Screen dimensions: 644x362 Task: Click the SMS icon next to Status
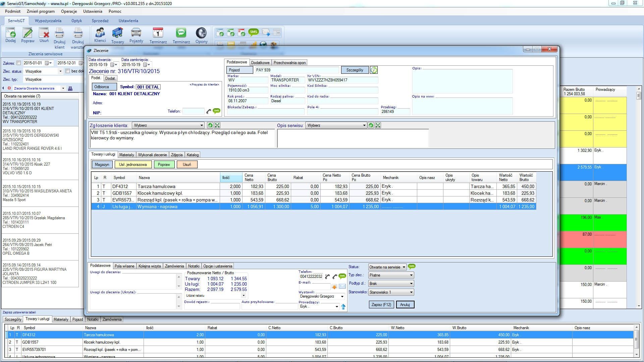click(x=412, y=266)
